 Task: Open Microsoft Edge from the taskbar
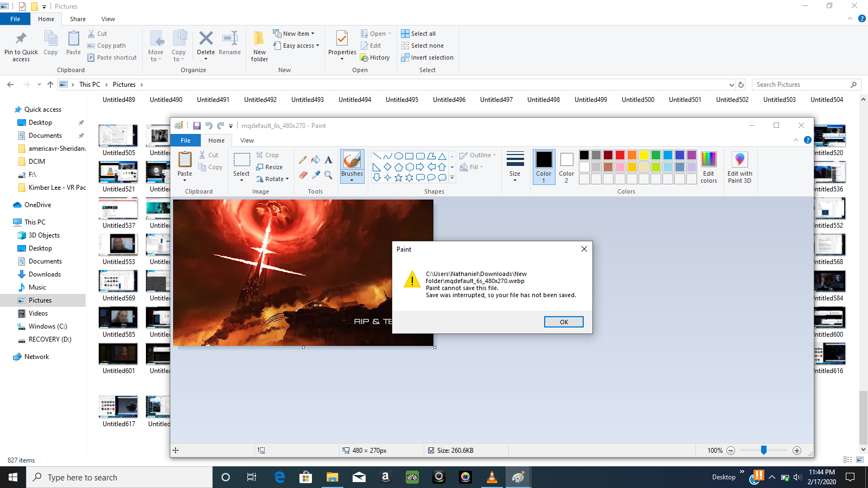279,477
